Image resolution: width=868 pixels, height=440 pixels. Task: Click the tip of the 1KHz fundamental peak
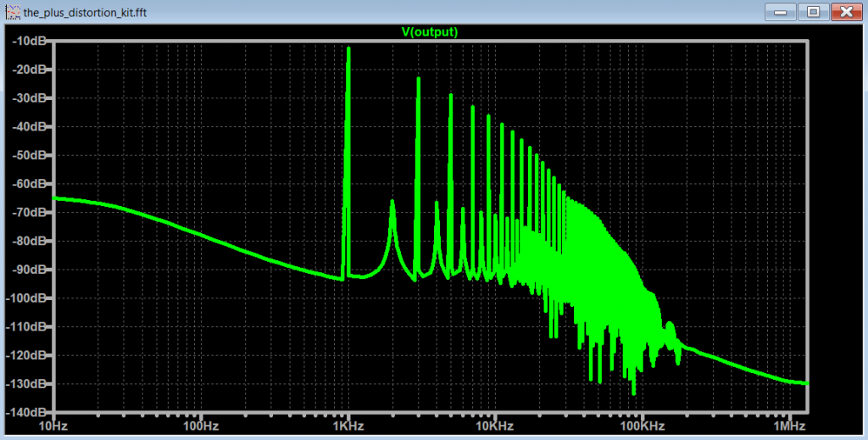click(x=348, y=49)
